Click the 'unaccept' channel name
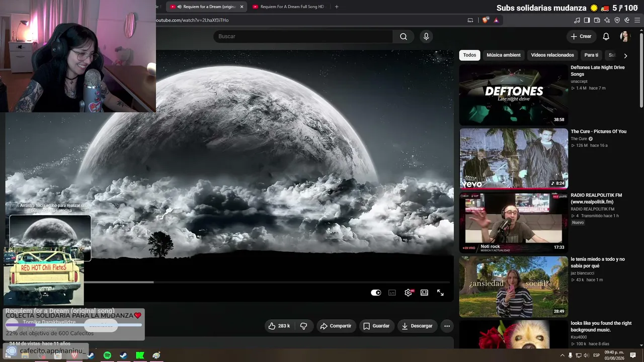Screen dimensions: 644x362 pos(579,81)
